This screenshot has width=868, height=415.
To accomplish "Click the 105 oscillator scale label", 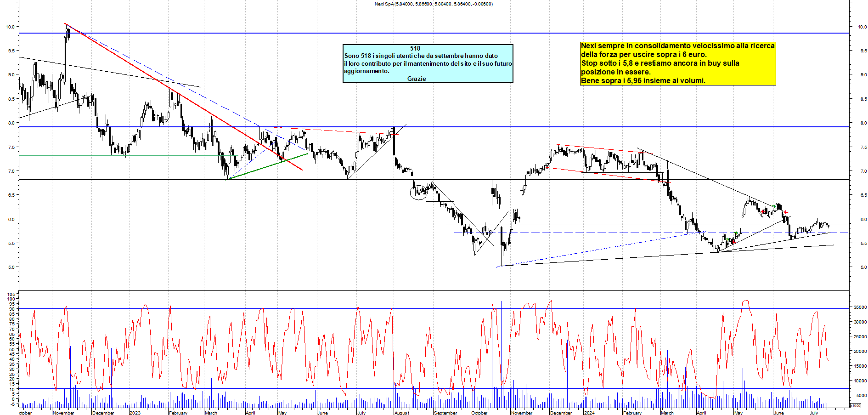I will (x=11, y=294).
